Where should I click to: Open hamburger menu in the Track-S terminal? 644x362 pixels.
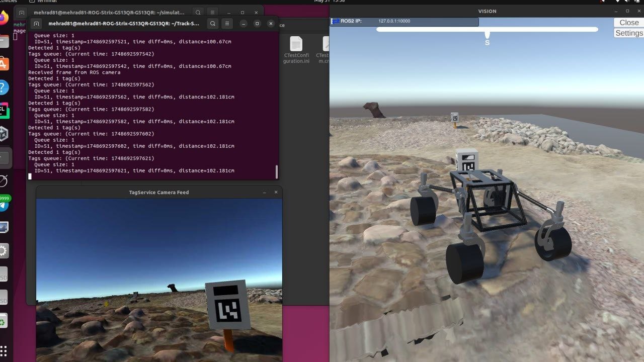[x=227, y=24]
